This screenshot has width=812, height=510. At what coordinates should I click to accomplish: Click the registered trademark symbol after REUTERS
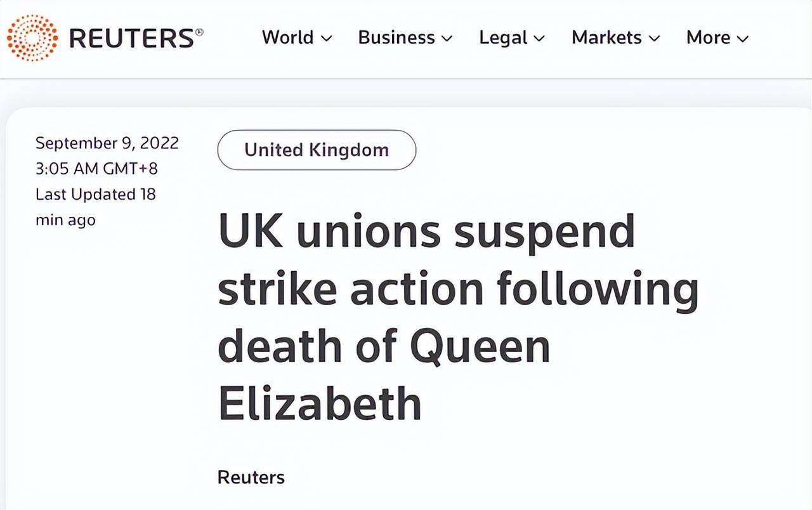tap(200, 30)
